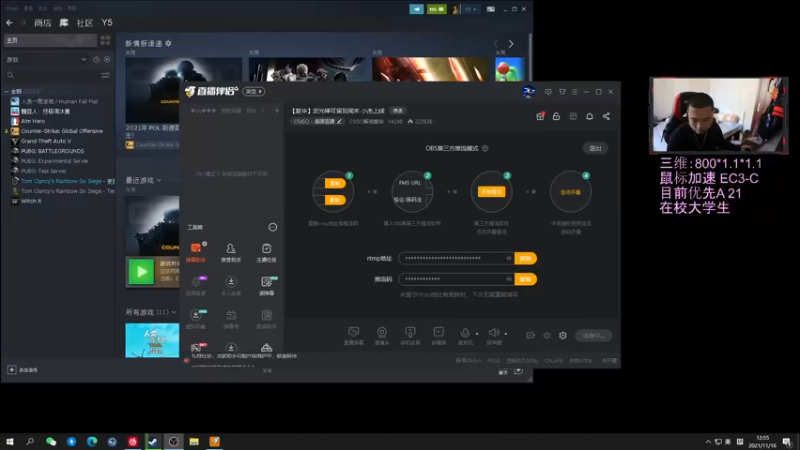The width and height of the screenshot is (800, 450).
Task: Open the message icon in streaming app title bar
Action: [548, 92]
